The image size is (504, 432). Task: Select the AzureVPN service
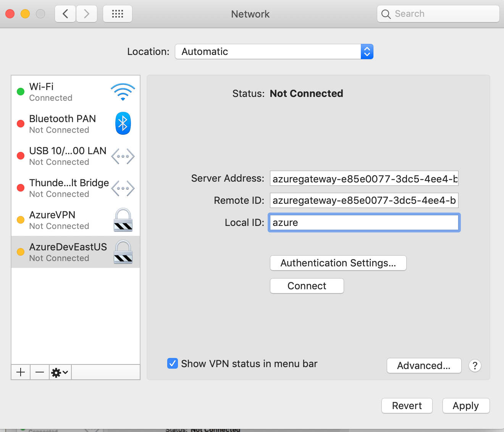click(x=76, y=220)
